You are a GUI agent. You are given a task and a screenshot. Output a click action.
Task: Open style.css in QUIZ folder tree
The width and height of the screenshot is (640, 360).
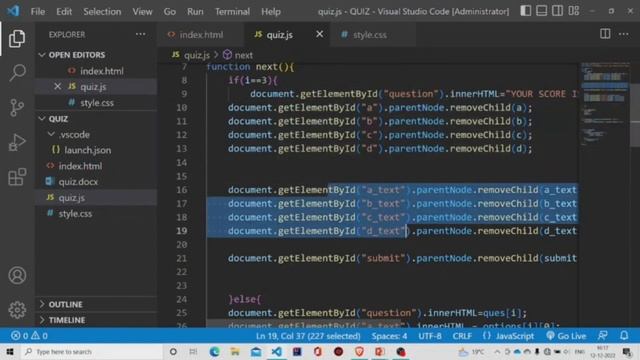point(75,214)
